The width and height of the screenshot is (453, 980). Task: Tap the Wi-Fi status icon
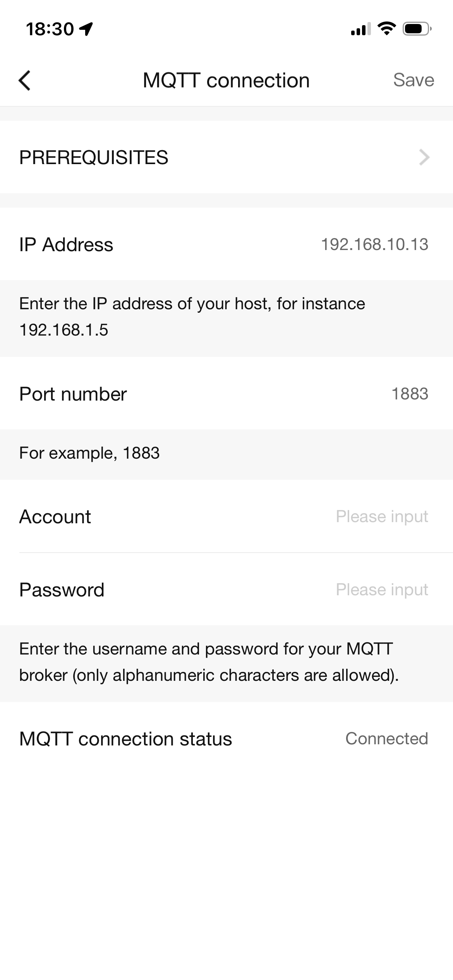click(386, 28)
